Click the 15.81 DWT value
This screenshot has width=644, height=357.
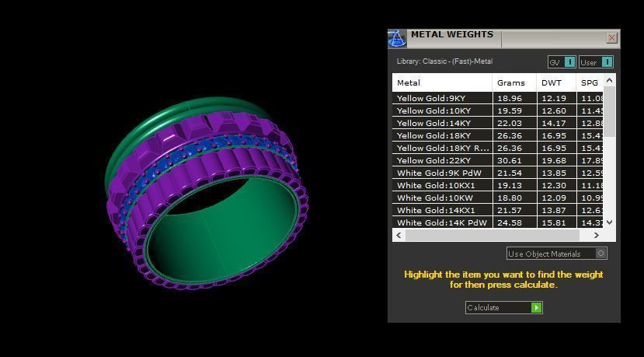pyautogui.click(x=554, y=222)
